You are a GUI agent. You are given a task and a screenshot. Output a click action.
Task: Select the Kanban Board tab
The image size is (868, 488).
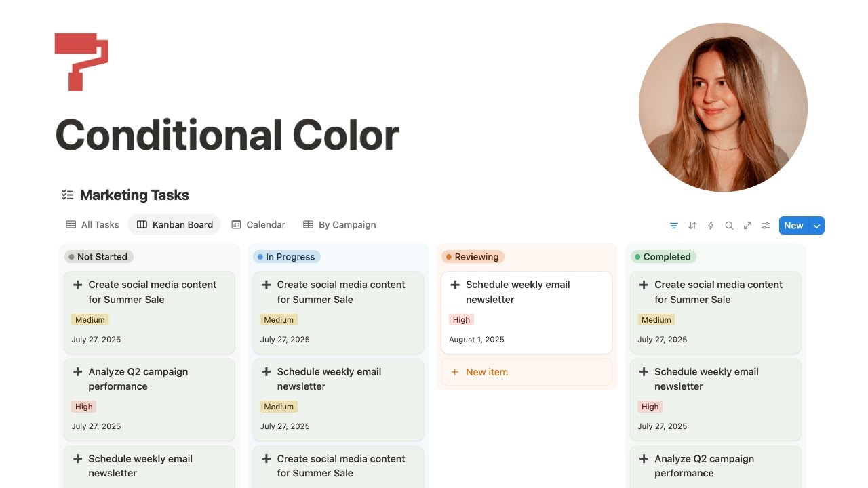point(174,225)
